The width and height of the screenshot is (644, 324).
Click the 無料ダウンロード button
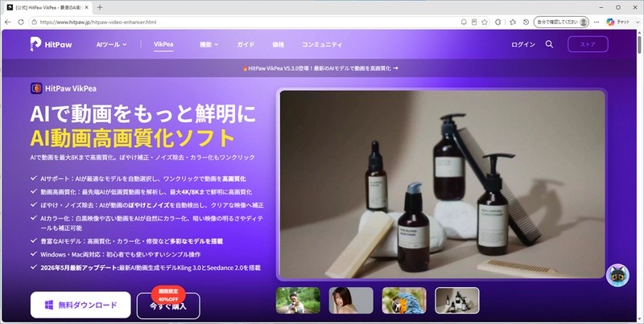click(x=80, y=305)
